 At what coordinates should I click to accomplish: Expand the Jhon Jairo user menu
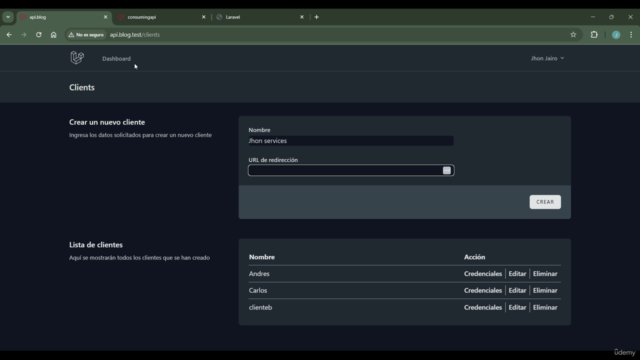click(x=547, y=58)
